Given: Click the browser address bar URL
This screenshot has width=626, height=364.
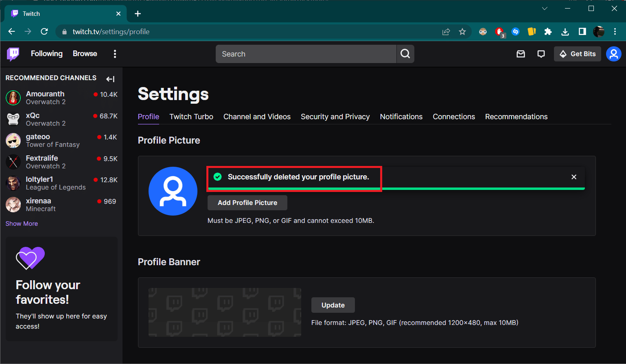Looking at the screenshot, I should pyautogui.click(x=111, y=32).
